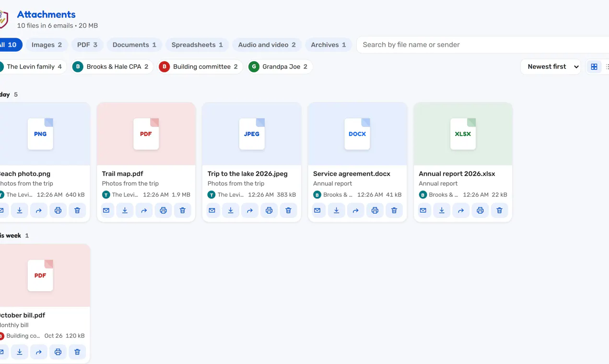Download Trip to the lake 2026.jpeg

231,210
